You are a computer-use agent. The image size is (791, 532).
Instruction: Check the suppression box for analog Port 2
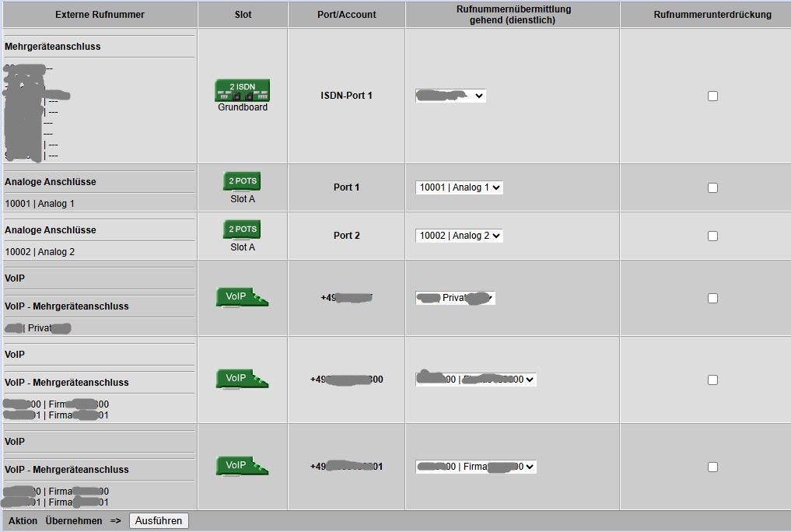click(x=712, y=236)
